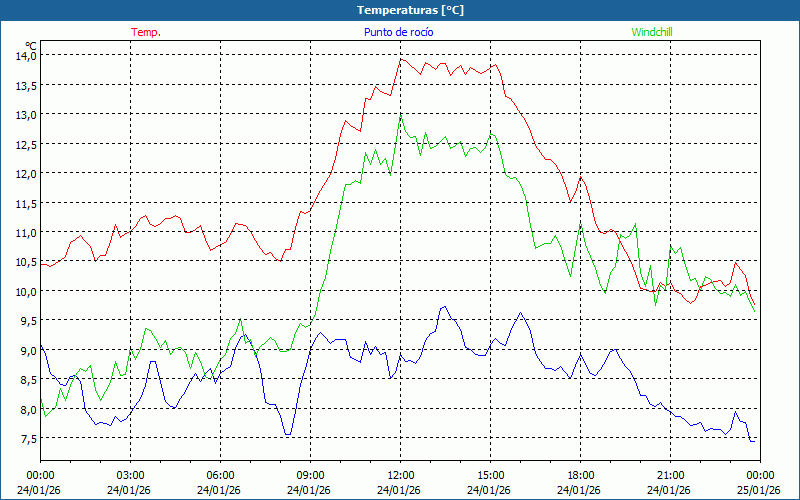Viewport: 800px width, 500px height.
Task: Select the 06:00 time axis label
Action: point(220,475)
